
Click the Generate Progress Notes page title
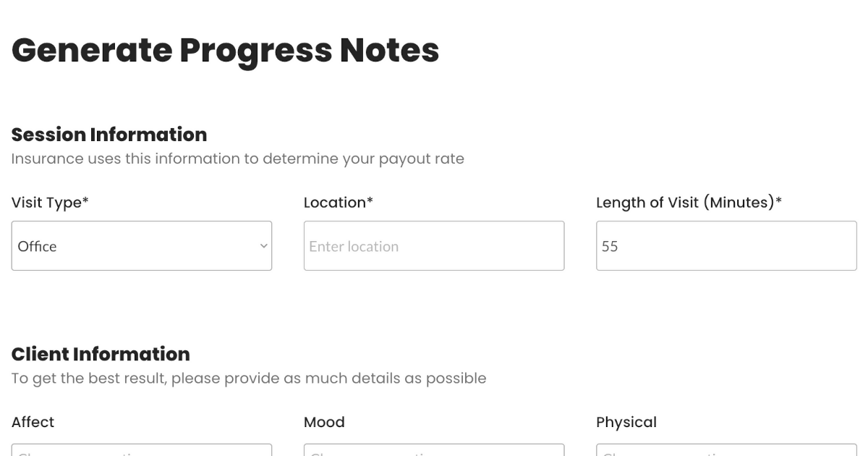(225, 50)
